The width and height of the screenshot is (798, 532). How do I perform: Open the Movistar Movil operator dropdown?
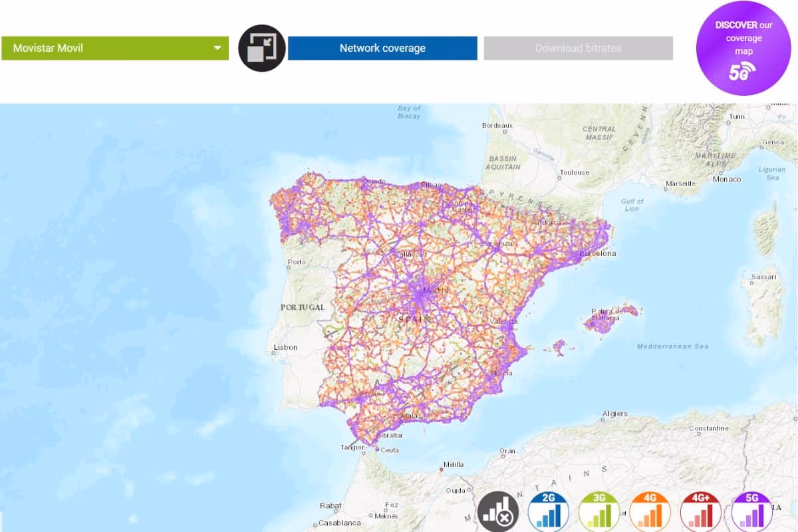click(x=114, y=48)
